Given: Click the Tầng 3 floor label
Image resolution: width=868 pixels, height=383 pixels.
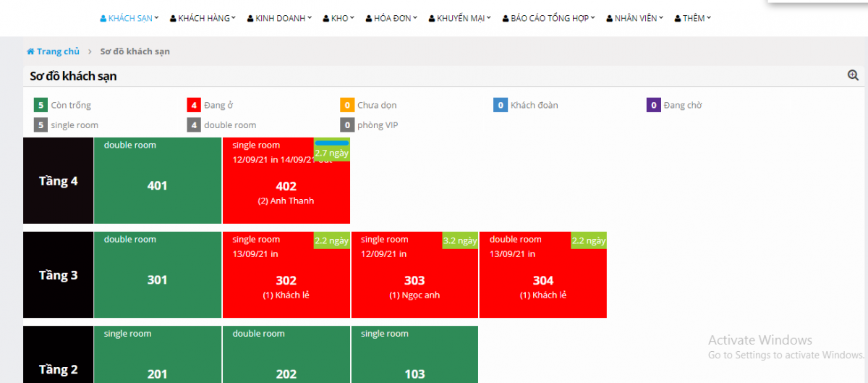Looking at the screenshot, I should point(58,275).
